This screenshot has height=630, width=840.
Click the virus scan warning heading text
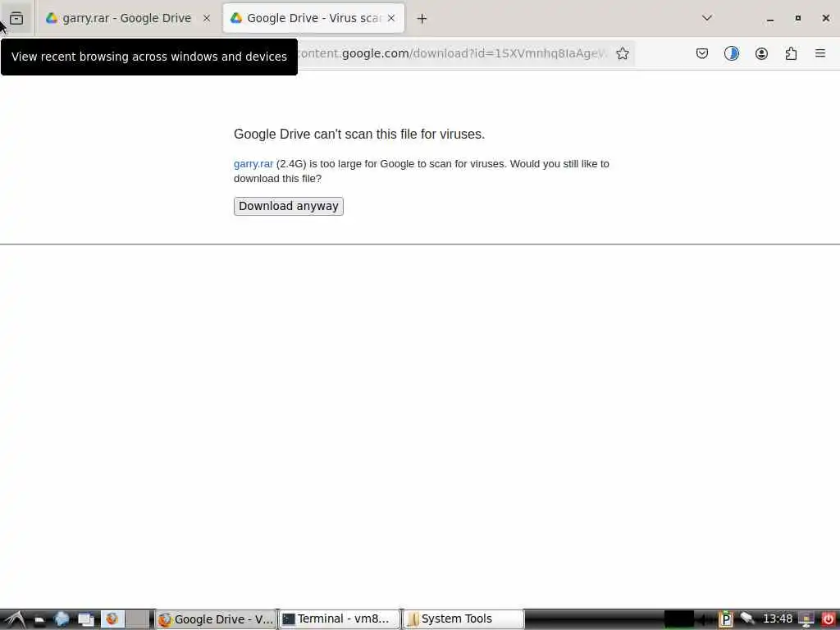pos(359,134)
